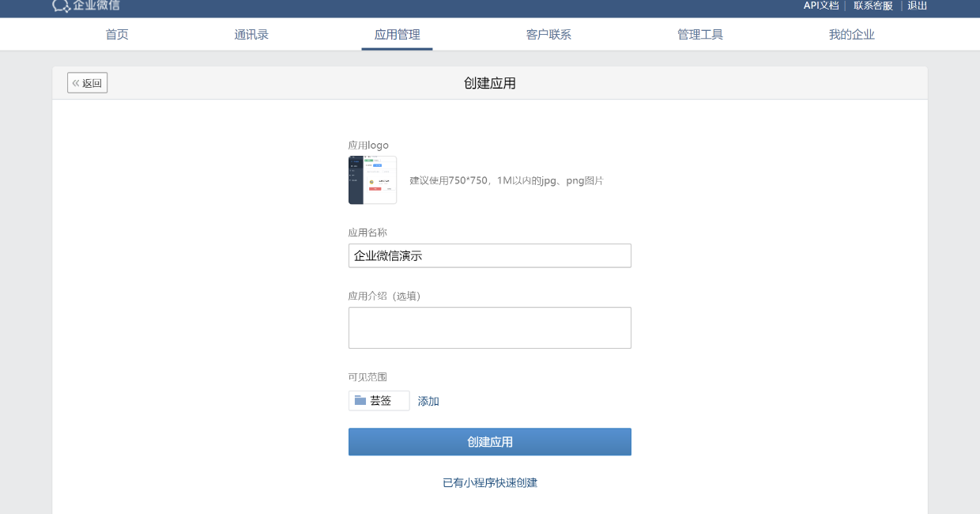Viewport: 980px width, 514px height.
Task: Click the WeCom logo icon
Action: 62,5
